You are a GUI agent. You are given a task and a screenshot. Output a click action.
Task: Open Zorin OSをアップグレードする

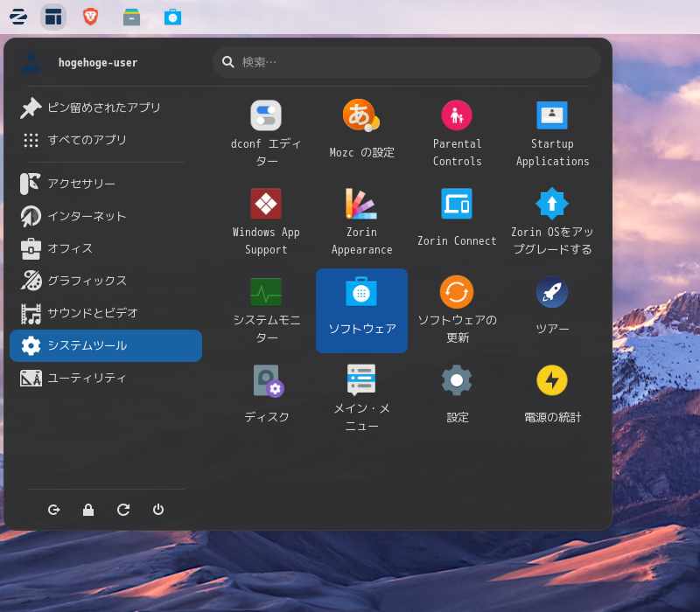552,221
